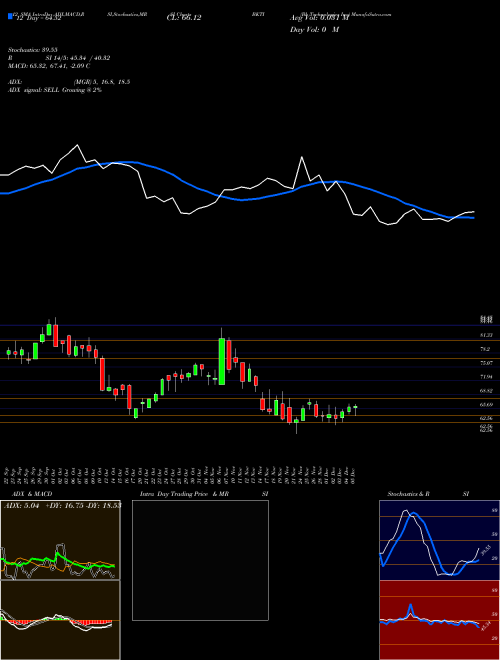Click the 78.2 price axis label
The height and width of the screenshot is (660, 500).
pyautogui.click(x=486, y=349)
